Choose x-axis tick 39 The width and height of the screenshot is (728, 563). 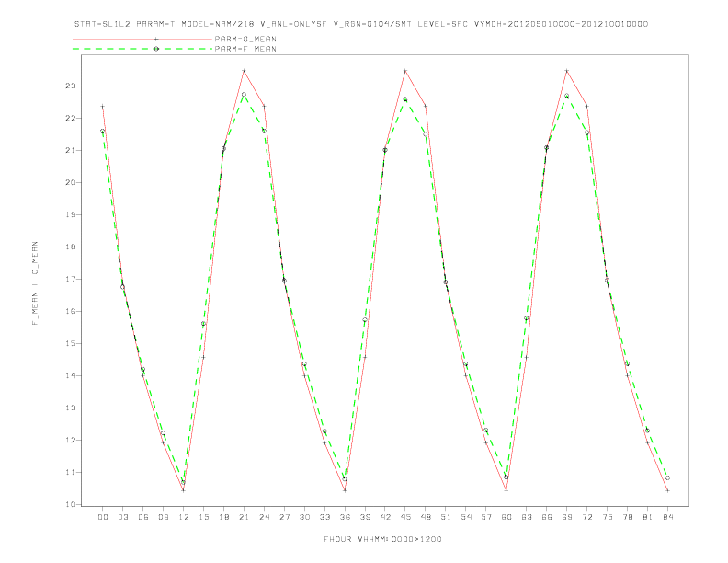coord(365,517)
